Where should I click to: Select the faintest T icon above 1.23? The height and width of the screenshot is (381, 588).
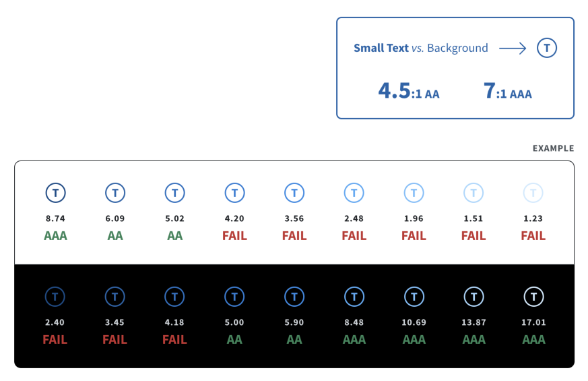pos(533,193)
